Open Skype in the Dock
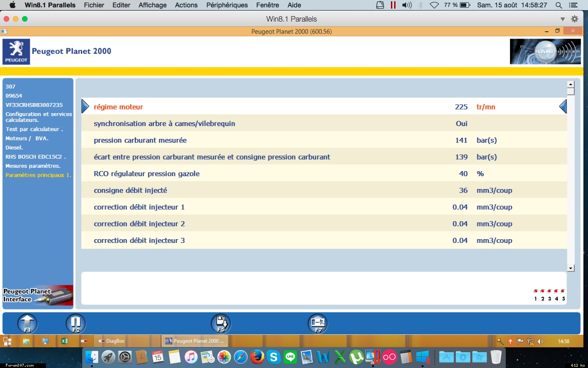Viewport: 588px width, 368px height. 274,356
